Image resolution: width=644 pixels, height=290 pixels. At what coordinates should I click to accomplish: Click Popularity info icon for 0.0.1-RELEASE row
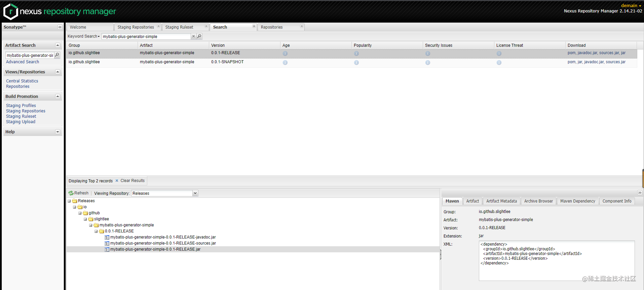(x=356, y=53)
